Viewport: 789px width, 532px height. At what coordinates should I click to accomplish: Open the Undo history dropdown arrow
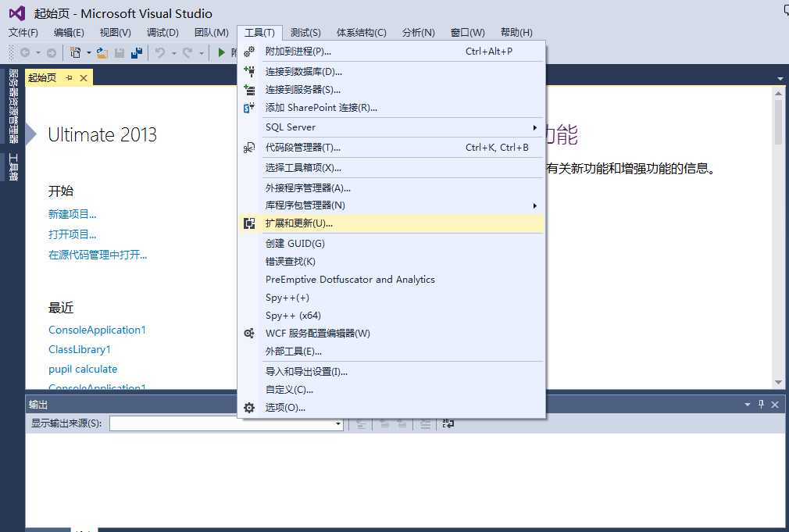click(173, 53)
